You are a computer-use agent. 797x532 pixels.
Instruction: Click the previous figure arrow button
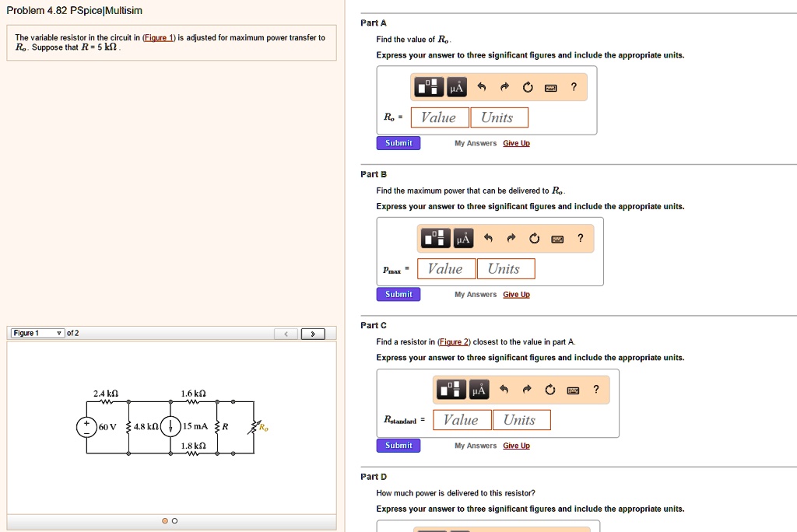pos(286,333)
